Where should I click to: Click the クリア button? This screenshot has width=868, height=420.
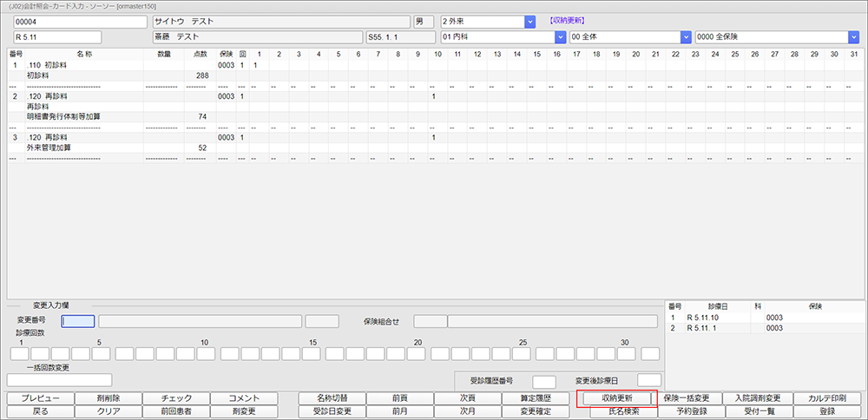click(x=108, y=411)
